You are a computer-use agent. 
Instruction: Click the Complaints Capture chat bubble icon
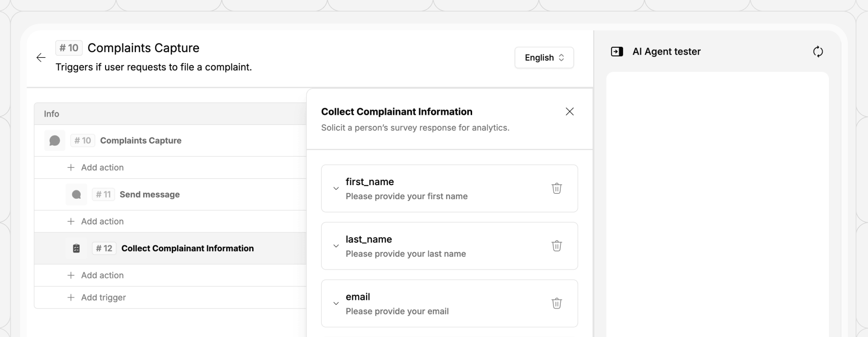pyautogui.click(x=54, y=141)
